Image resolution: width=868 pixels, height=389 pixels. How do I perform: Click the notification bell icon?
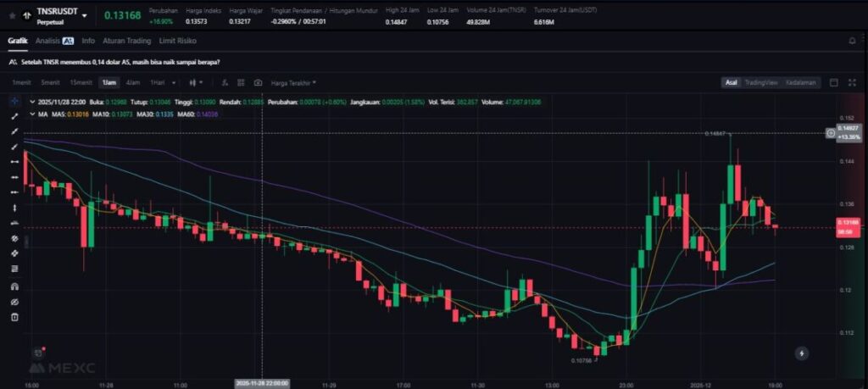click(852, 40)
